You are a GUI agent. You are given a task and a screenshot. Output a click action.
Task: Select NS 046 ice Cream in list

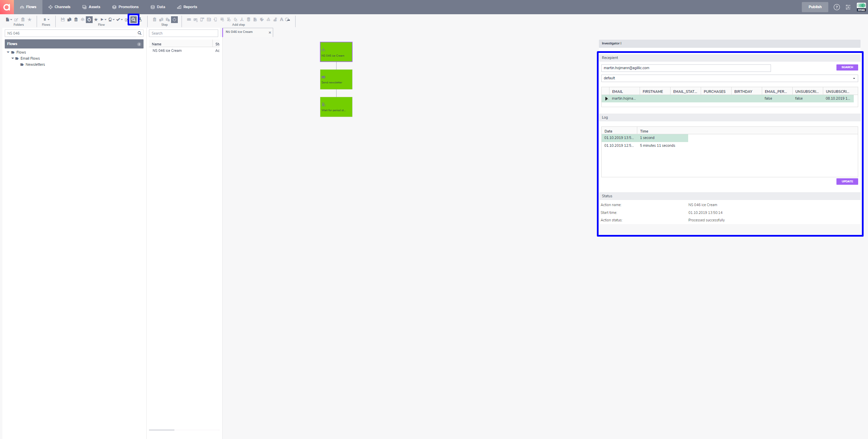pyautogui.click(x=167, y=51)
